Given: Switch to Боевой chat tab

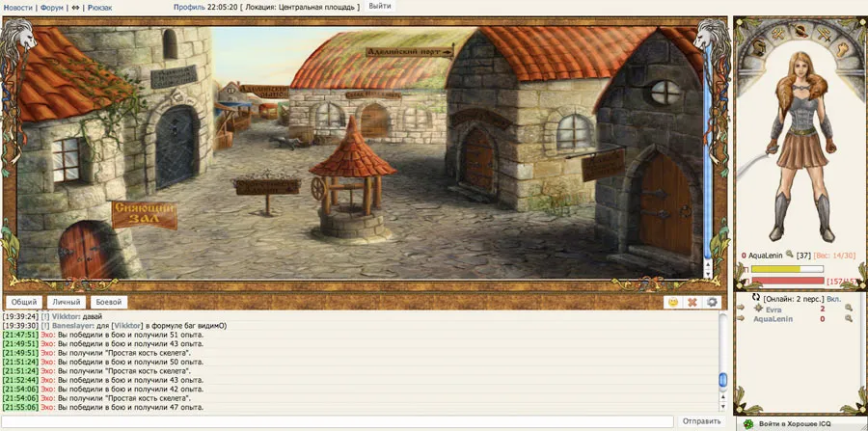Looking at the screenshot, I should (x=109, y=302).
